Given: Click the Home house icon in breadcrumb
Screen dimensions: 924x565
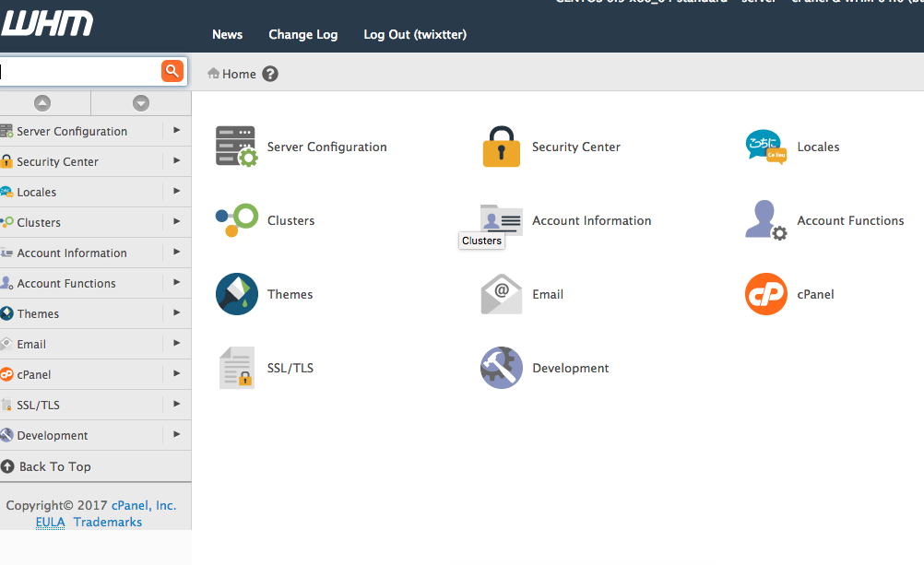Looking at the screenshot, I should pos(213,73).
